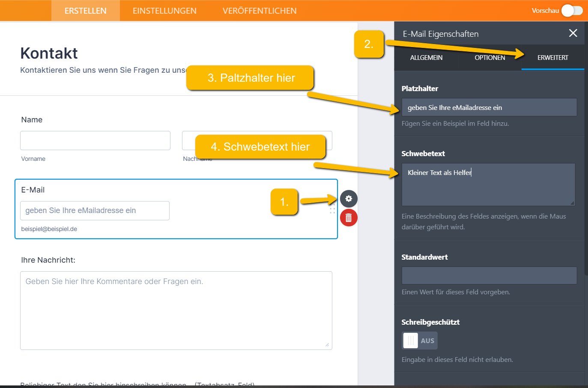Click the E-Mail address input in form
This screenshot has height=388, width=588.
(95, 210)
